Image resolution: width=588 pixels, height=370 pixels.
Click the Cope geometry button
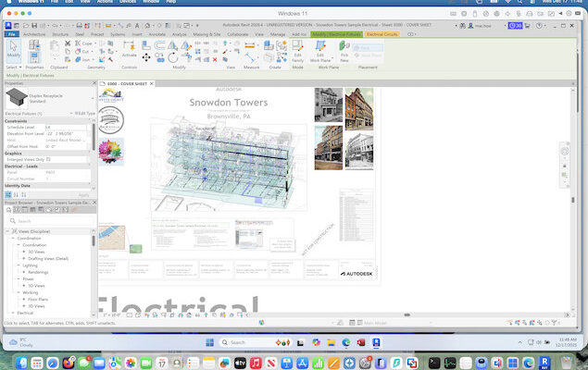coord(83,43)
